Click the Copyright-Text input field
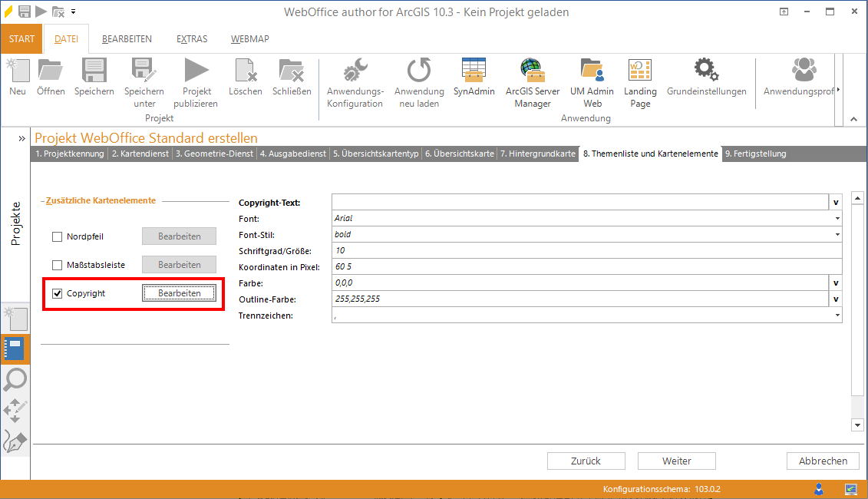This screenshot has width=868, height=499. (x=579, y=203)
